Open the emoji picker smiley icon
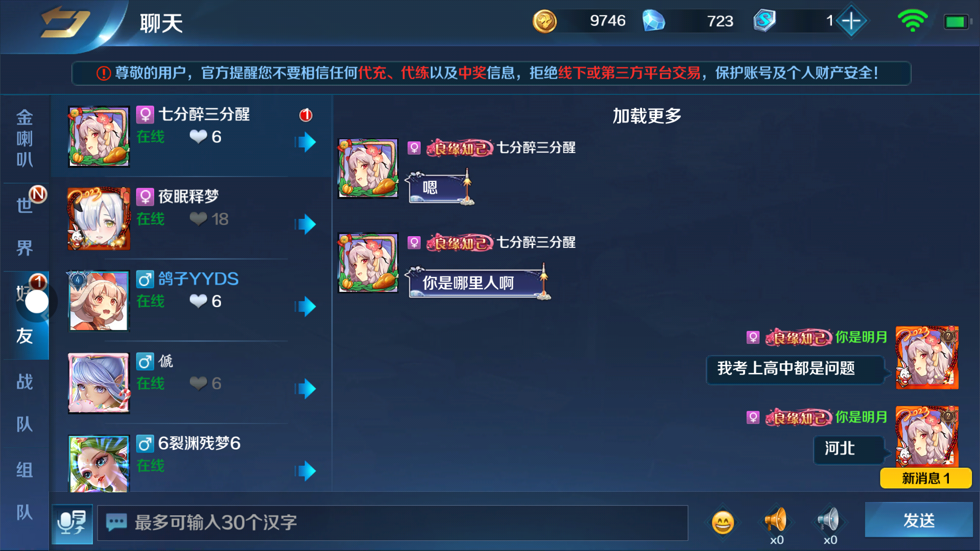Screen dimensions: 980x551 click(x=723, y=522)
